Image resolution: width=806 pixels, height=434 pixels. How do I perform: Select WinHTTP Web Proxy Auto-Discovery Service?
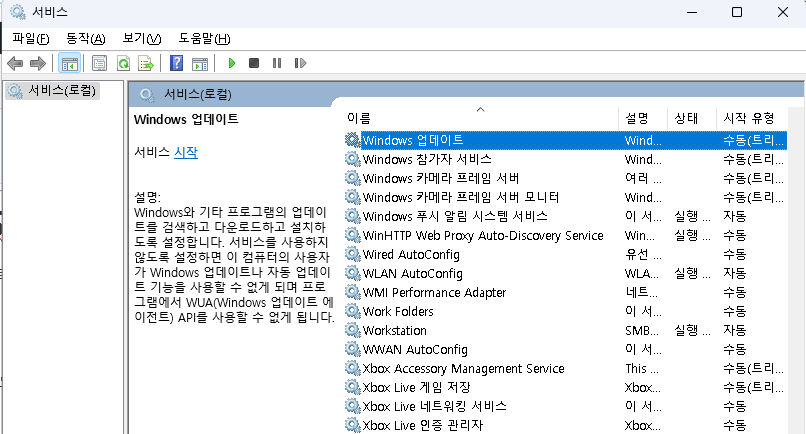[x=565, y=236]
